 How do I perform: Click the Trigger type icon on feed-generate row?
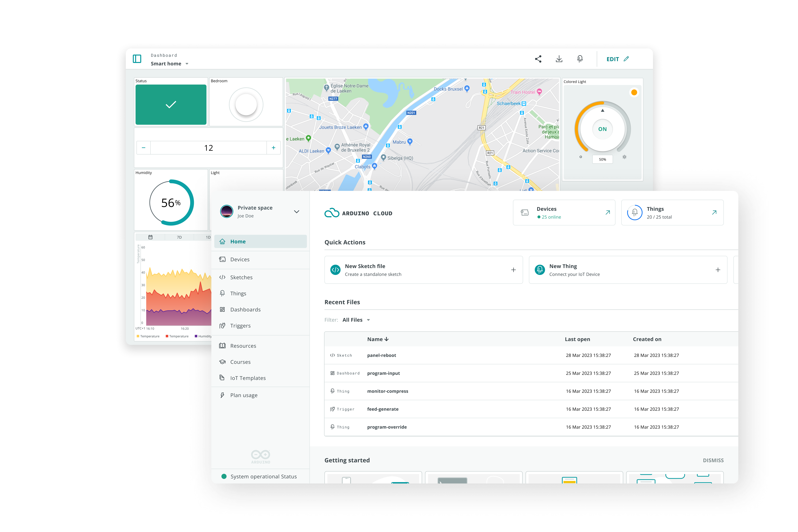tap(332, 409)
